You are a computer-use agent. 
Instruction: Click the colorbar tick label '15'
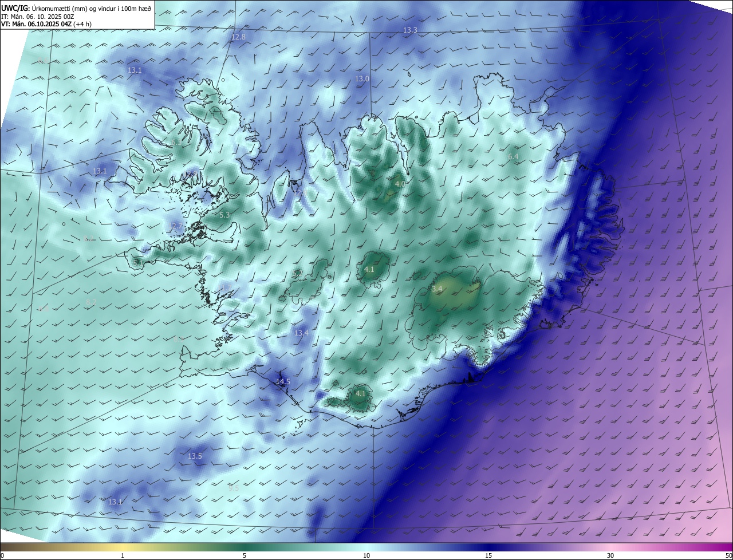488,555
